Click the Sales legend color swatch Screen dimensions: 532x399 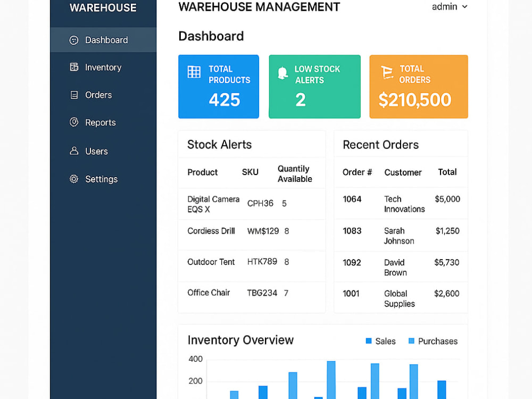click(x=369, y=340)
